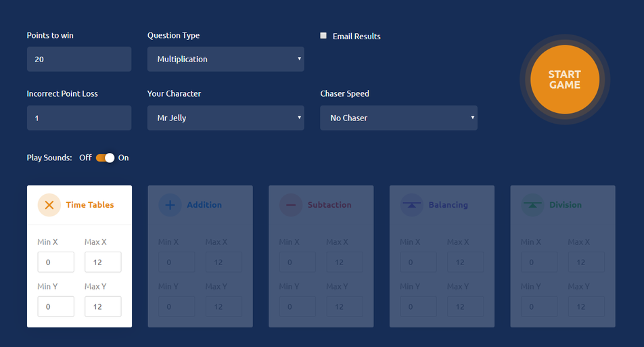This screenshot has height=347, width=644.
Task: Toggle the Play Sounds switch
Action: (105, 158)
